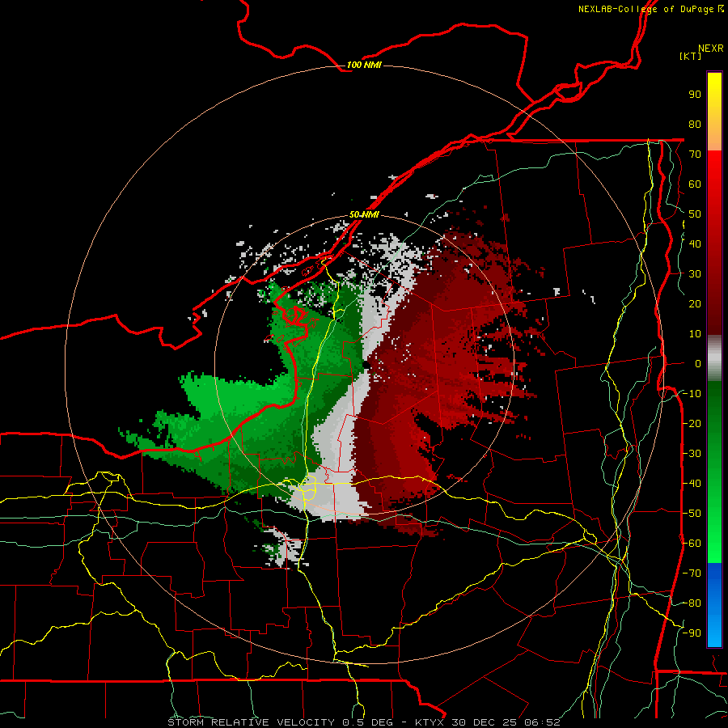Click the '20' label on the velocity scale
Image resolution: width=728 pixels, height=728 pixels.
[x=695, y=304]
